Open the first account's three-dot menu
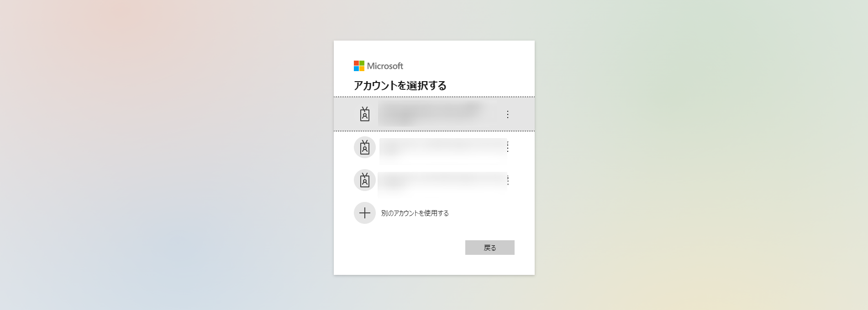This screenshot has height=310, width=868. (x=507, y=114)
